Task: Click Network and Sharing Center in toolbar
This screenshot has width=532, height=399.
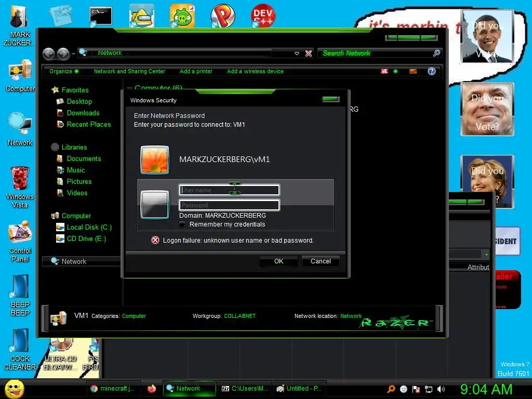Action: click(129, 71)
